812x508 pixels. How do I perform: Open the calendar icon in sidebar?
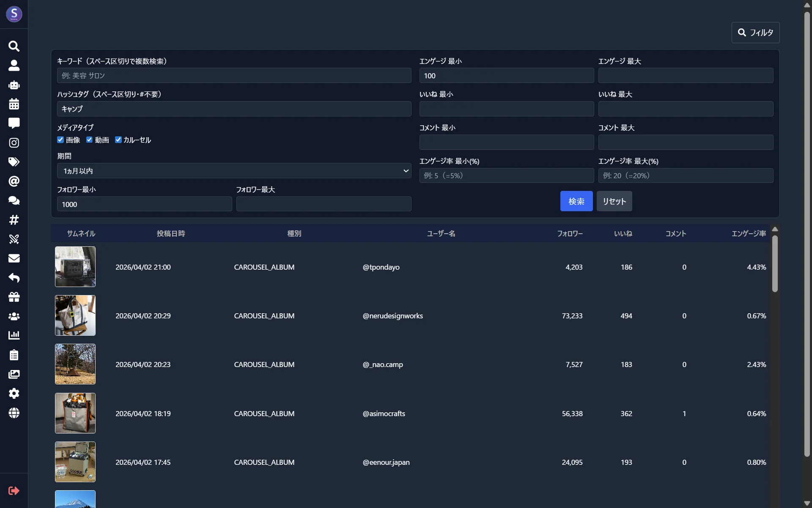[x=14, y=104]
